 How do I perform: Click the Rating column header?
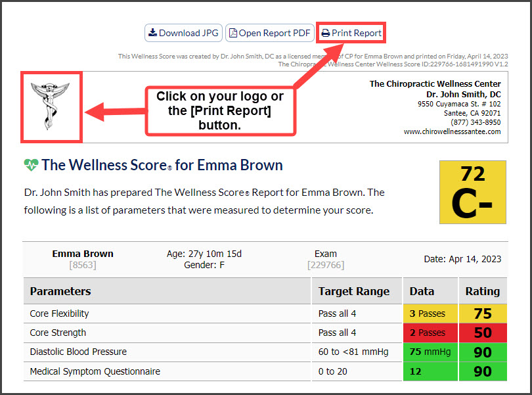(483, 291)
